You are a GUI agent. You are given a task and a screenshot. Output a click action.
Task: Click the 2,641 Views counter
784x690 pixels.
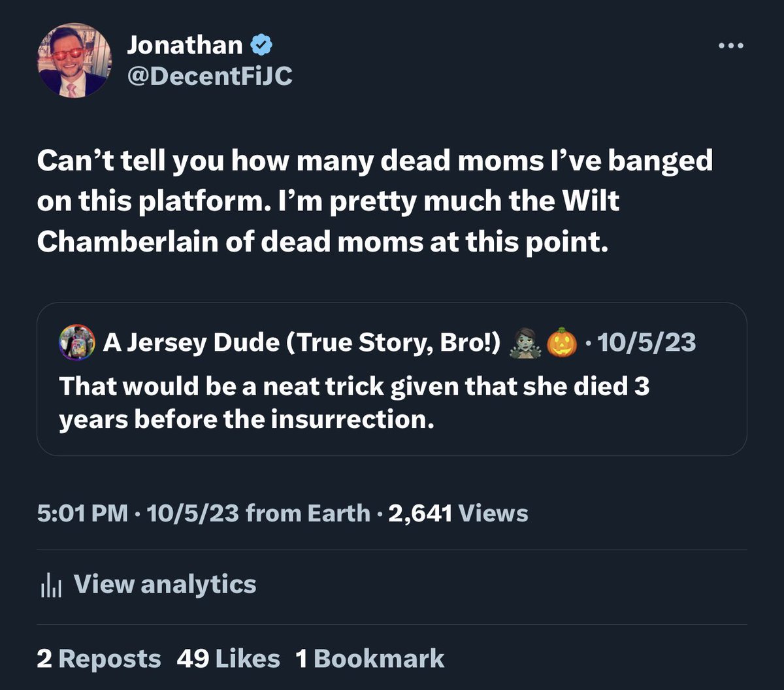pyautogui.click(x=458, y=514)
